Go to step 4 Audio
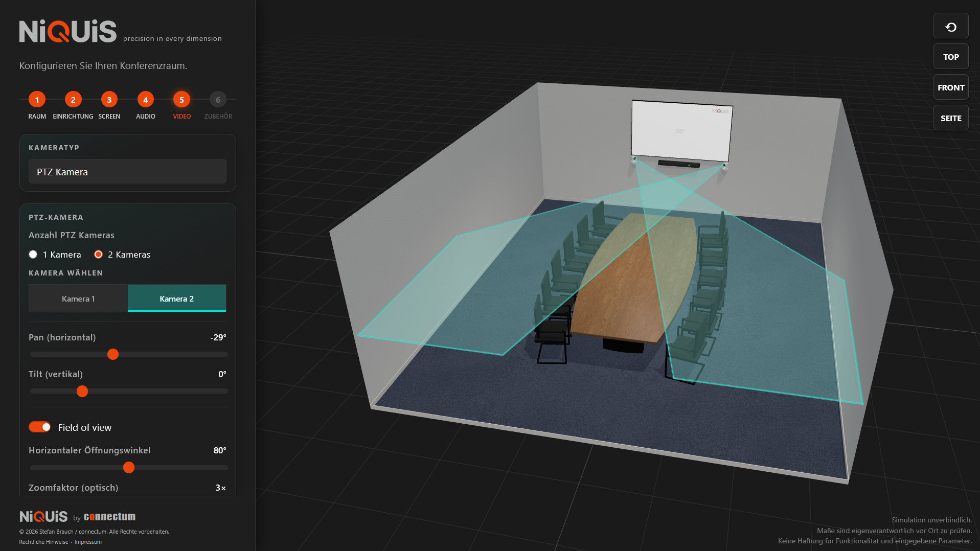Image resolution: width=980 pixels, height=551 pixels. coord(146,100)
